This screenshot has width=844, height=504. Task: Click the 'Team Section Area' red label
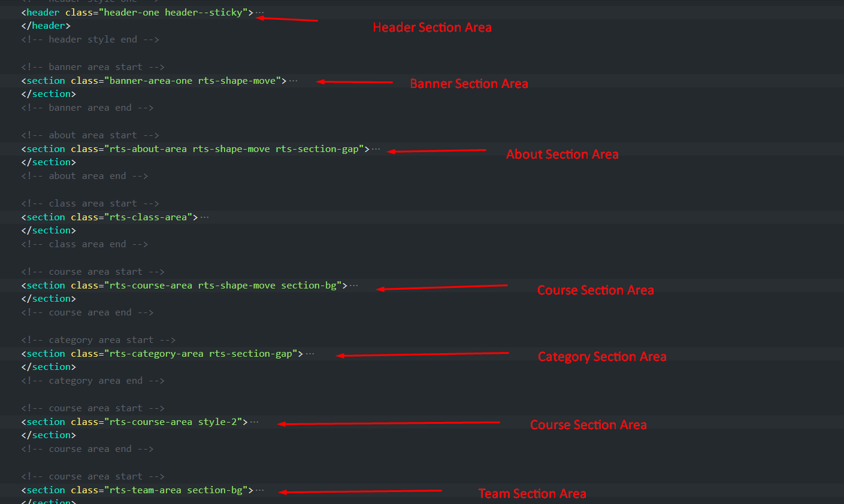(532, 494)
